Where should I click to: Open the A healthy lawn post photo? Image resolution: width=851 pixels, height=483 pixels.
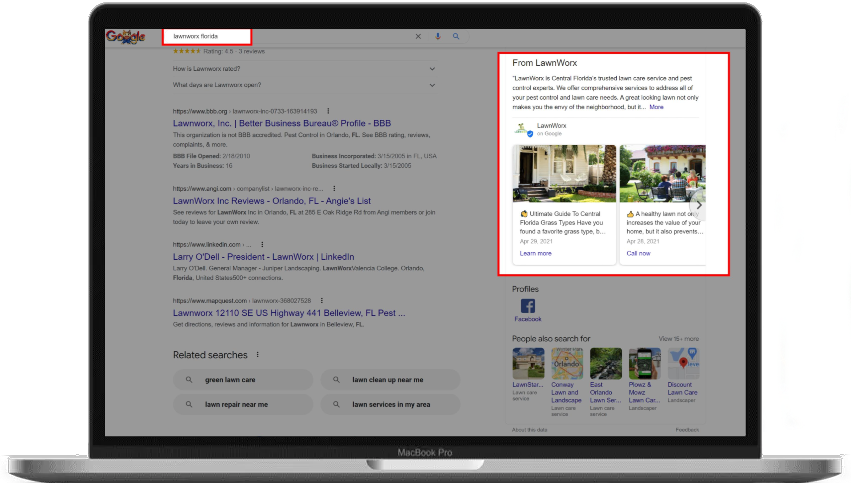[x=663, y=174]
